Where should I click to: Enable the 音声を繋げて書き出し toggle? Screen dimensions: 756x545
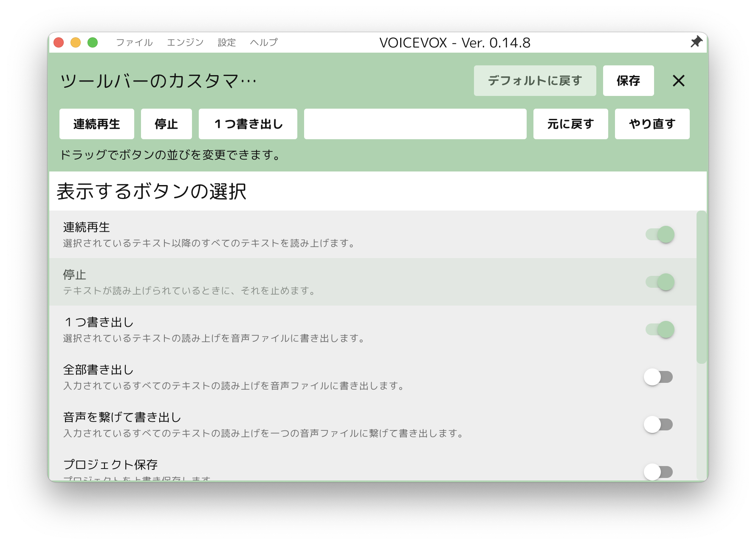pyautogui.click(x=658, y=424)
